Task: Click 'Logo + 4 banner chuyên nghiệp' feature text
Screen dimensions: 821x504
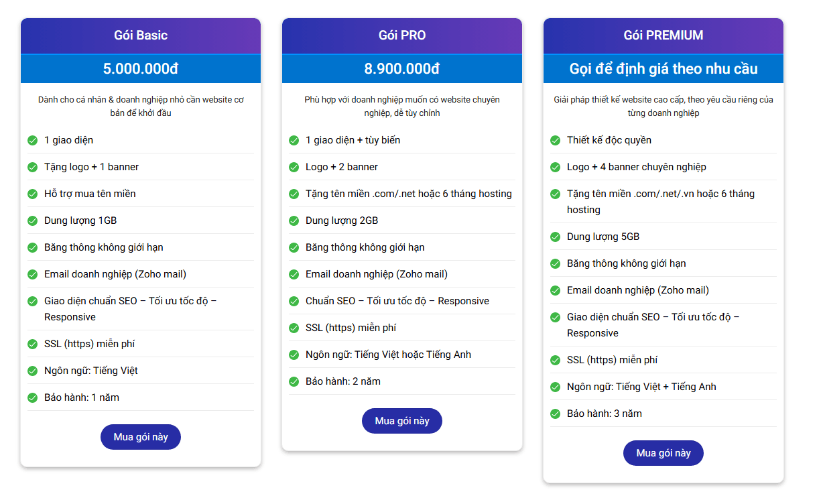Action: coord(636,167)
